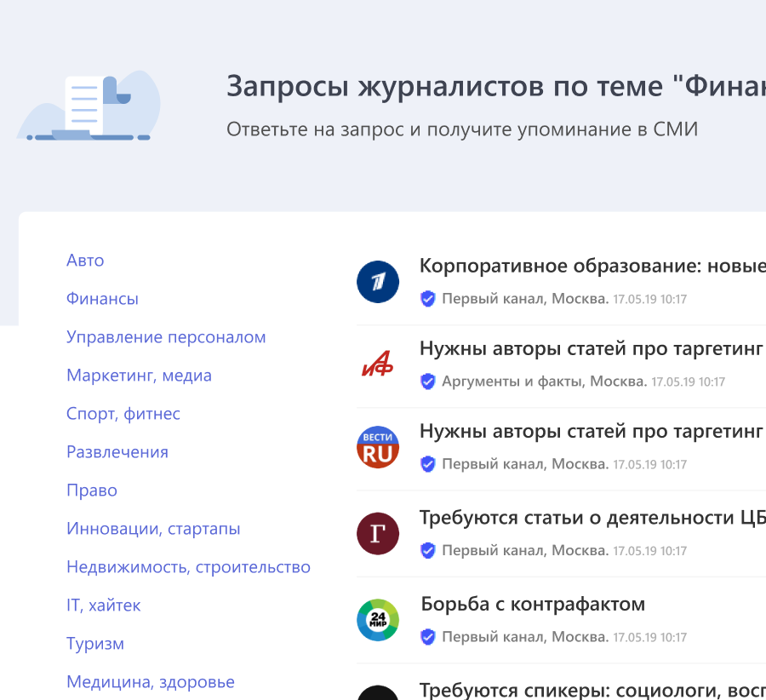This screenshot has height=700, width=766.
Task: Click verified shield under Борьба с контрафактом
Action: [x=428, y=637]
